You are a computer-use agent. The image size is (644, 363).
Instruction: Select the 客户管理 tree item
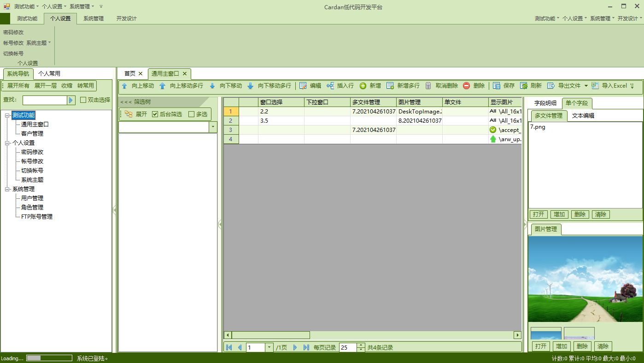click(x=32, y=134)
